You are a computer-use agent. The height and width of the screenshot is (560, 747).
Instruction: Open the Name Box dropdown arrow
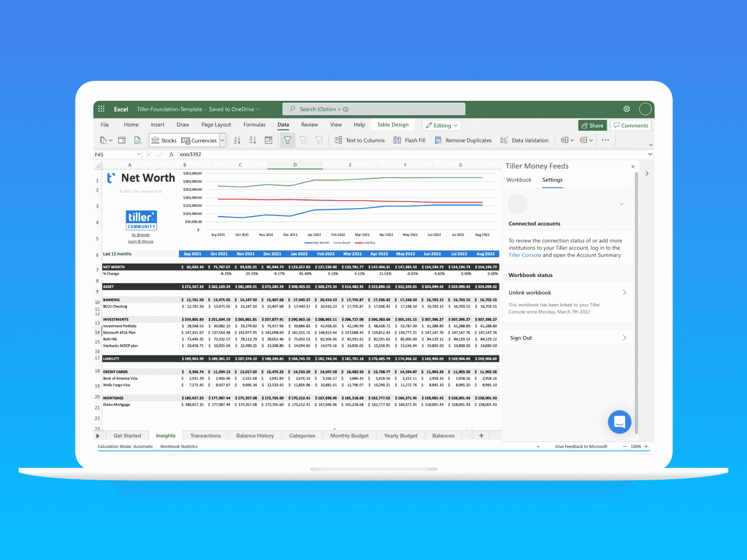point(139,154)
